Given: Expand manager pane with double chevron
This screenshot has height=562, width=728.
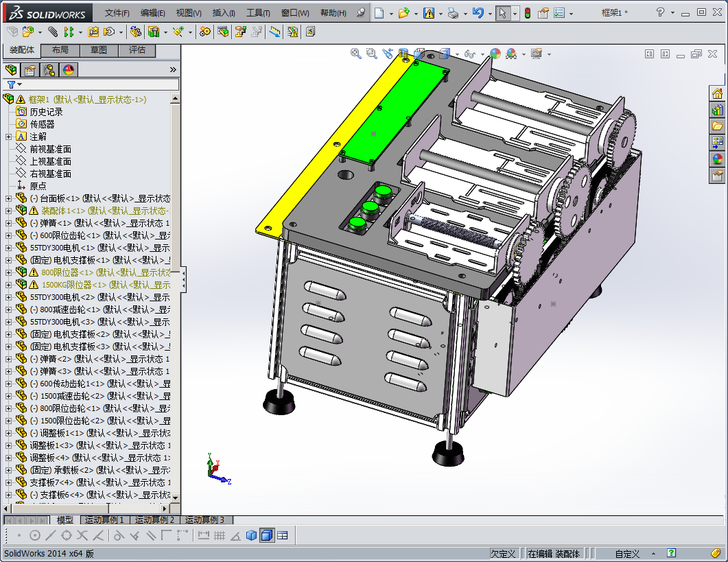Looking at the screenshot, I should tap(173, 70).
